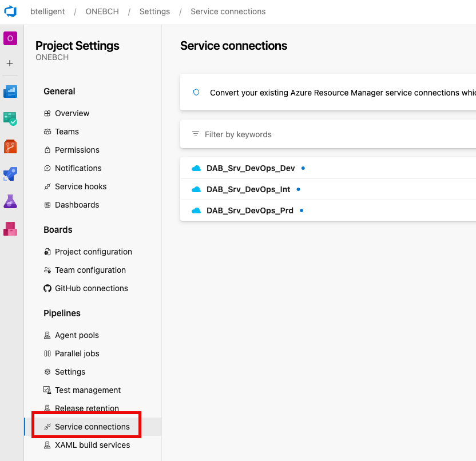Select DAB_Srv_DevOps_Prd service connection
The width and height of the screenshot is (476, 461).
click(x=249, y=210)
